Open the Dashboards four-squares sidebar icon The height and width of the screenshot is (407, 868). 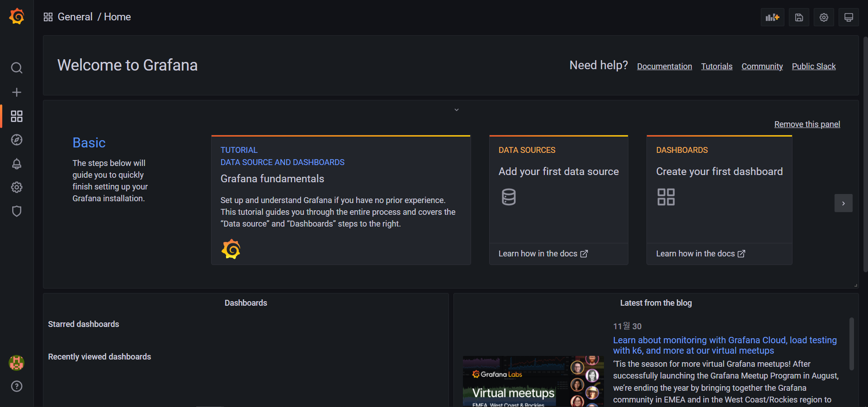coord(17,116)
